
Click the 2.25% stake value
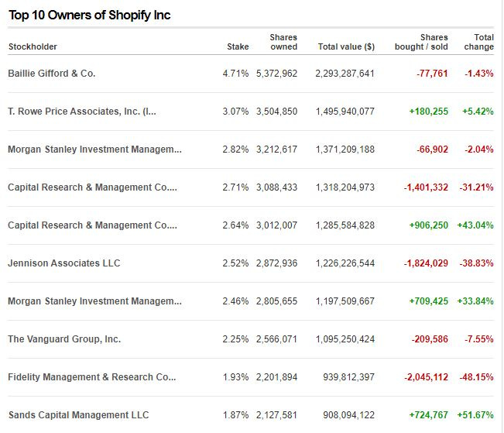pyautogui.click(x=235, y=339)
